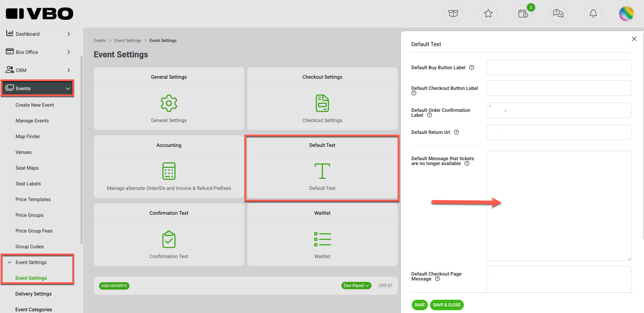Click the CRM people icon

coord(10,70)
